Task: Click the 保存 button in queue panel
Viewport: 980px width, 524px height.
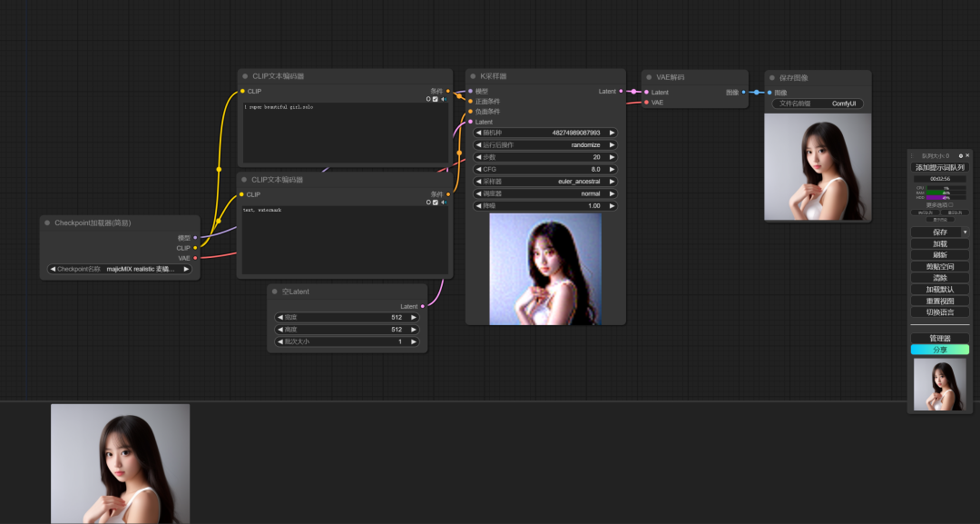Action: 936,232
